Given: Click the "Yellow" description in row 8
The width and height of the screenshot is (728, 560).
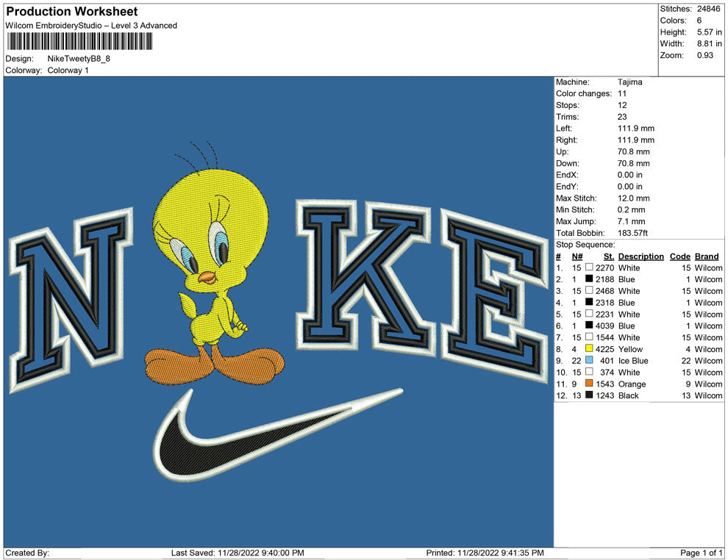Looking at the screenshot, I should 630,349.
